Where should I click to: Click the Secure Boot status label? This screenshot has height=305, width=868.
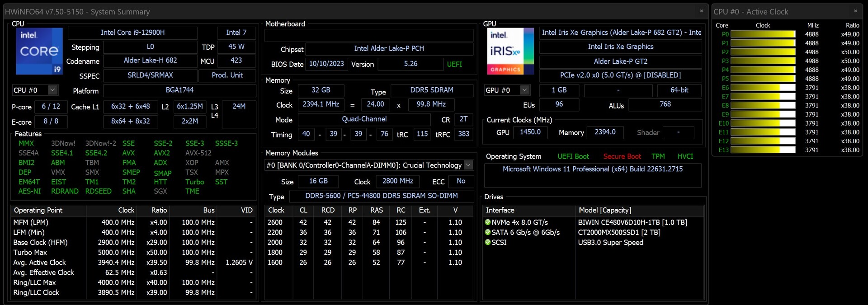[622, 157]
